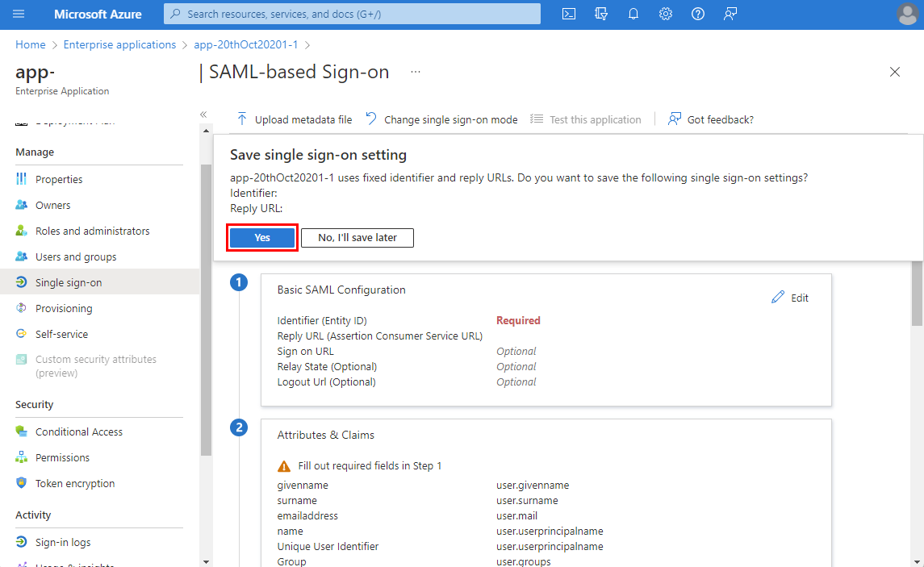Viewport: 924px width, 567px height.
Task: Click the Attributes & Claims heading
Action: [x=325, y=435]
